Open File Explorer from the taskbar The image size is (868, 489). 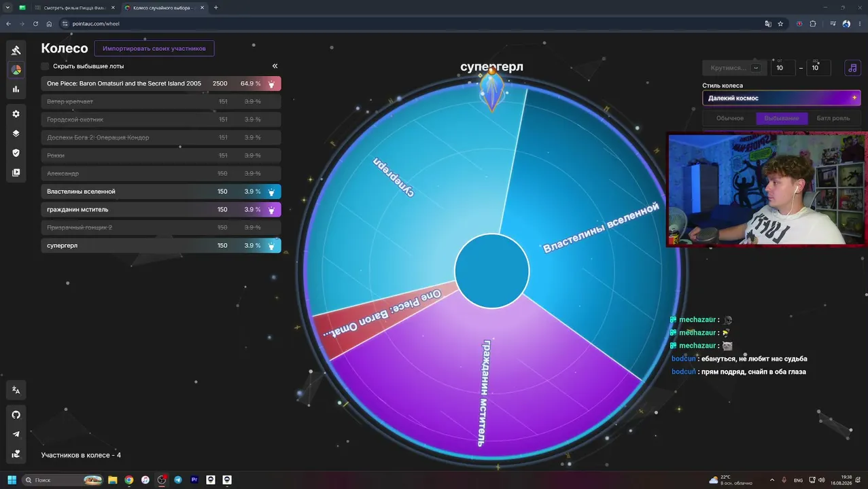tap(113, 480)
